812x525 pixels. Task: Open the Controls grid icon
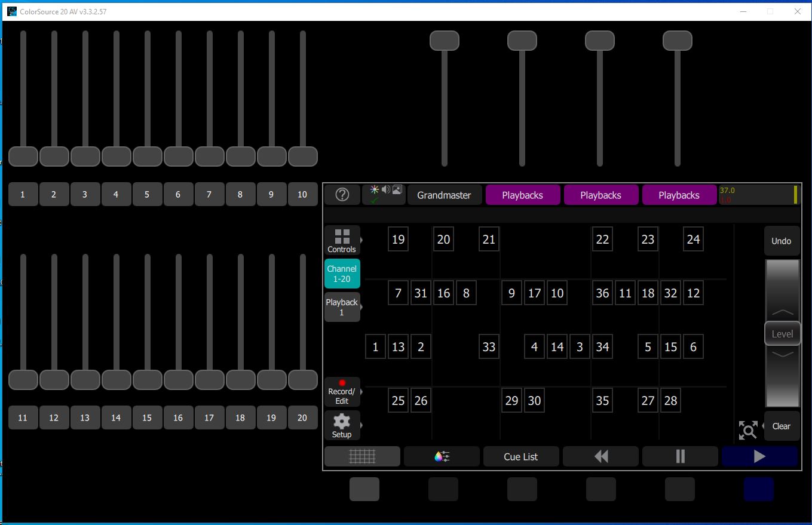click(342, 240)
